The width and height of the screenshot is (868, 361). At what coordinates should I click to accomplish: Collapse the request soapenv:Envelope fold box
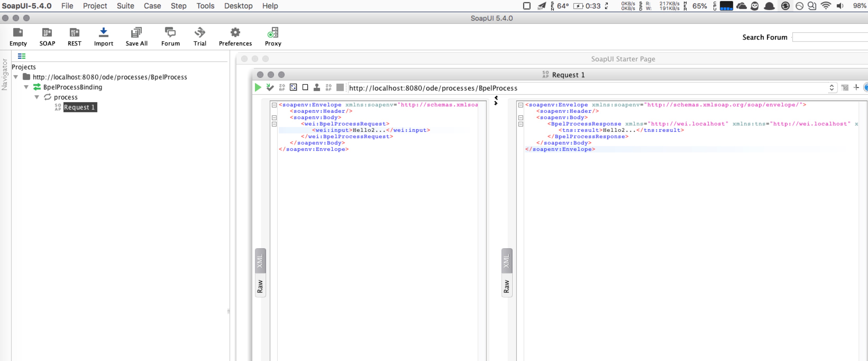(x=274, y=105)
